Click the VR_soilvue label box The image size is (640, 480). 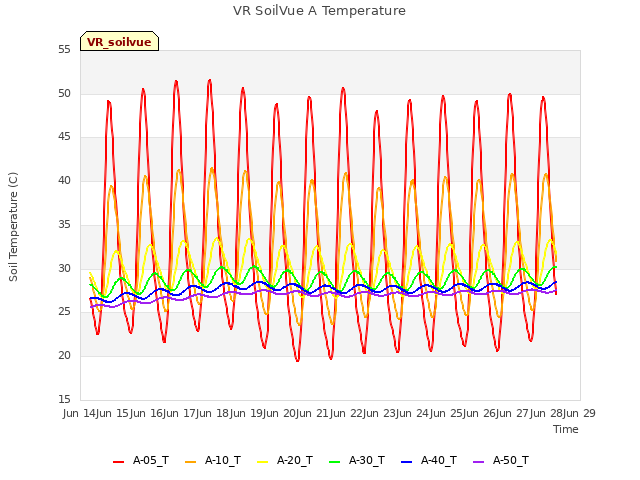[119, 41]
